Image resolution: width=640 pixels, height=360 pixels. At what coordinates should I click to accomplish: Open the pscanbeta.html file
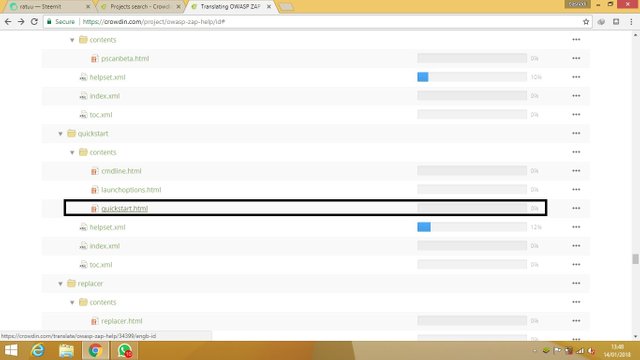pos(125,58)
